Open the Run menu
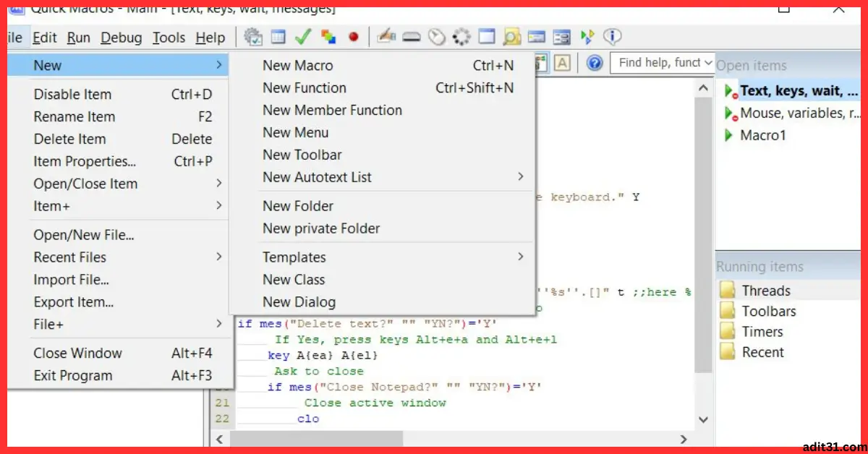 (79, 38)
